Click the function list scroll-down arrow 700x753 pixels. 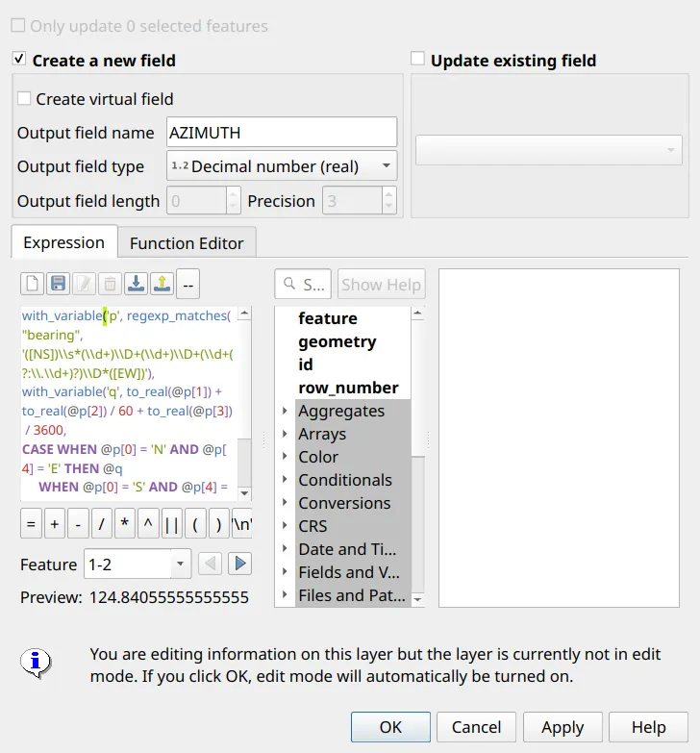pyautogui.click(x=417, y=599)
